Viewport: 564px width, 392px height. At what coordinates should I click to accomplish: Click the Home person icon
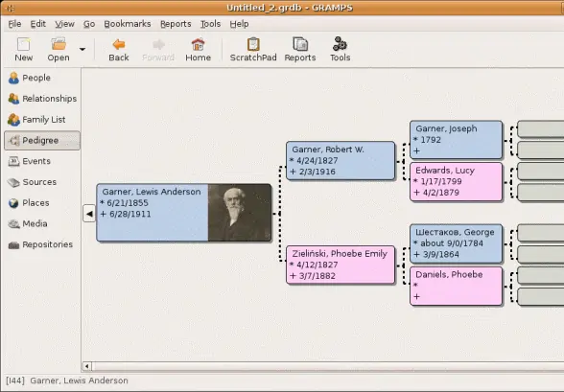198,44
